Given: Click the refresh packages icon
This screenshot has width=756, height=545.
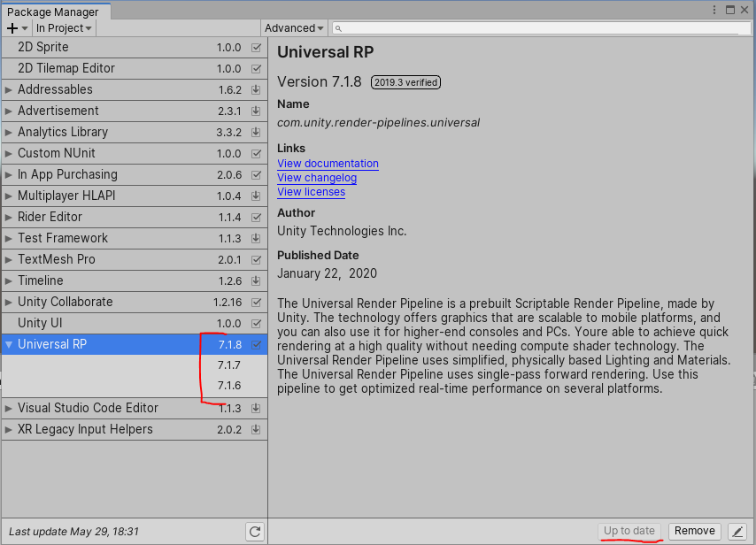Looking at the screenshot, I should point(255,532).
